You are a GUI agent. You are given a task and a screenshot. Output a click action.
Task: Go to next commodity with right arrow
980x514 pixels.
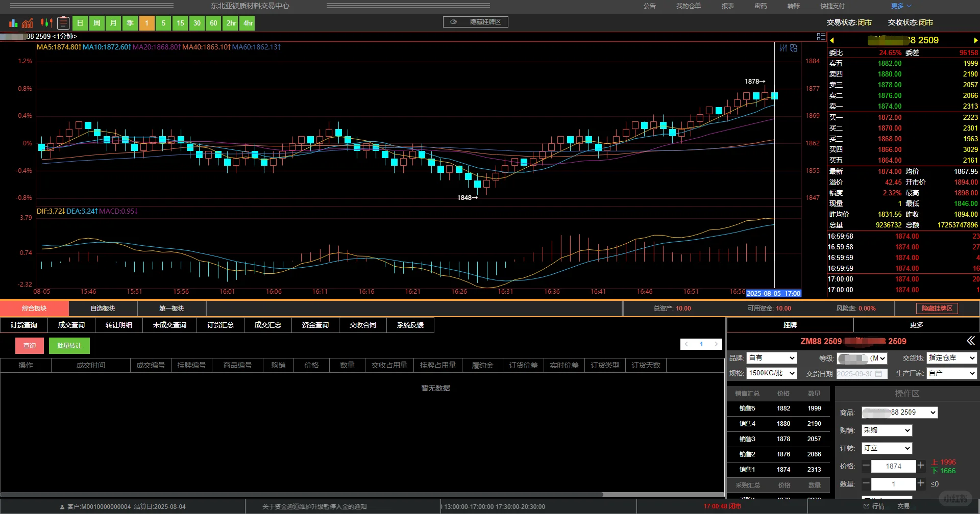tap(975, 40)
